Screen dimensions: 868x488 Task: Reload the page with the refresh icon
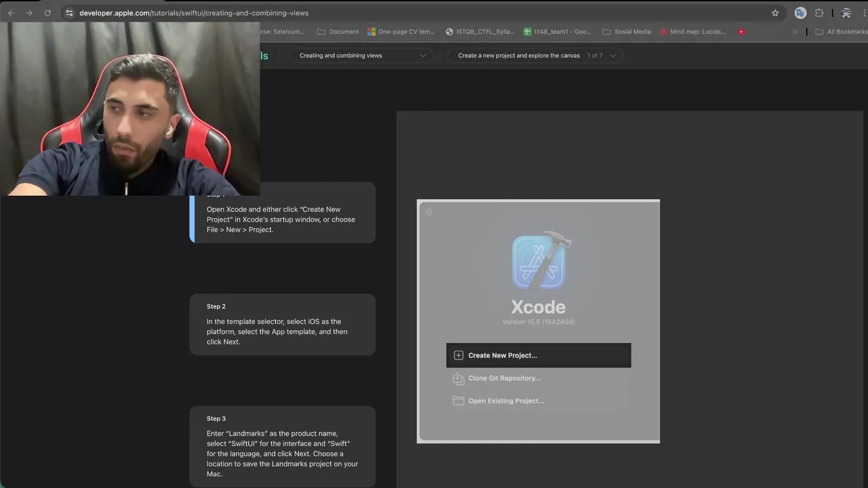coord(47,13)
